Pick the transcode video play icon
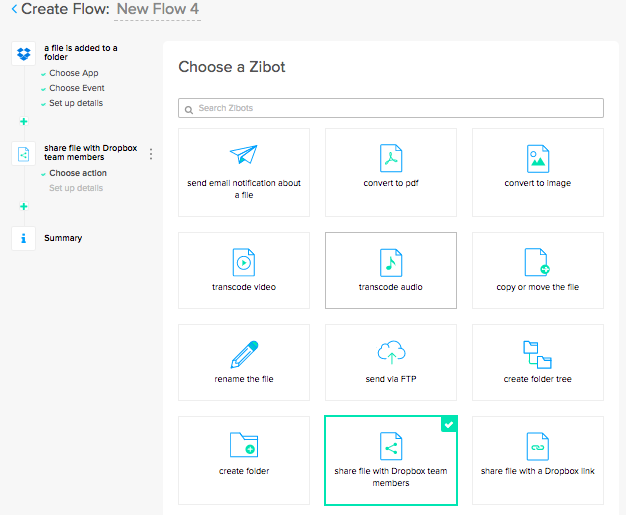 (244, 262)
